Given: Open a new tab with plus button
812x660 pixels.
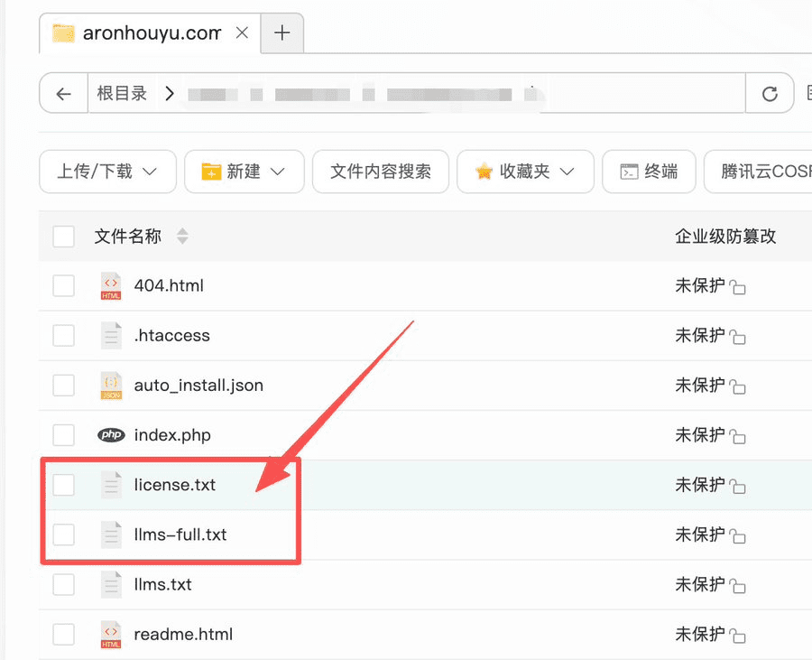Looking at the screenshot, I should pyautogui.click(x=282, y=33).
